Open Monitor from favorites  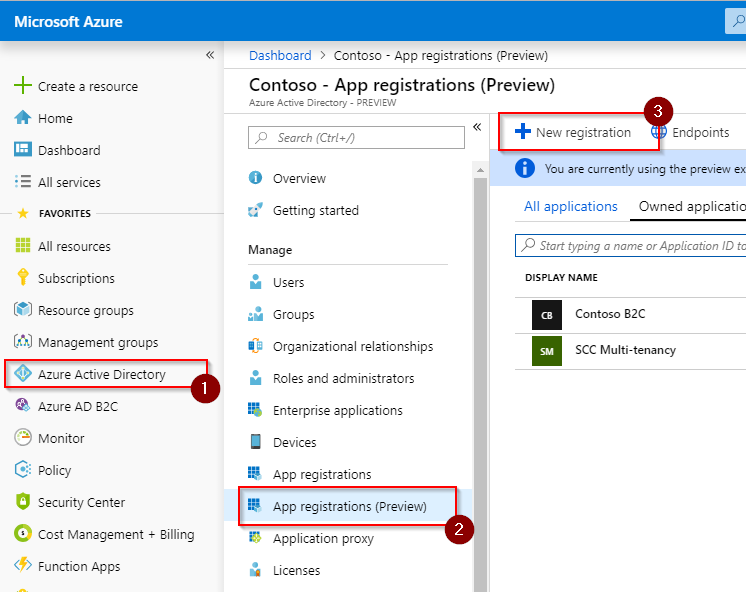click(61, 438)
